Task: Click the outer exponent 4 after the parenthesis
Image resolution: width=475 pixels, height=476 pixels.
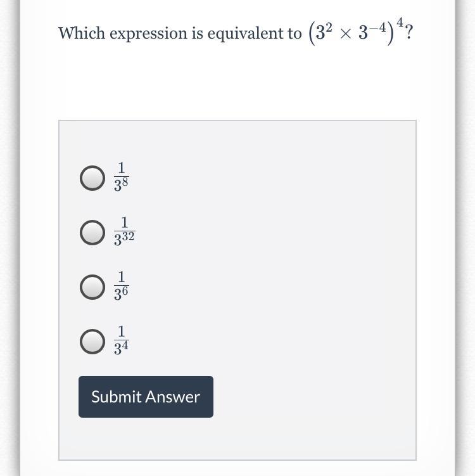Action: tap(400, 22)
